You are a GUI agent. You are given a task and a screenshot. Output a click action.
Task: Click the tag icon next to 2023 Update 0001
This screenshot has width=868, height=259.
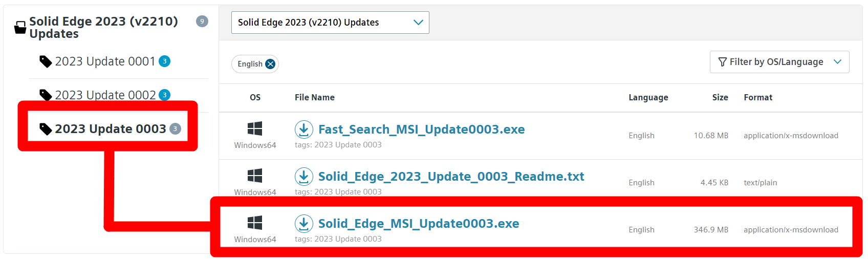point(46,61)
